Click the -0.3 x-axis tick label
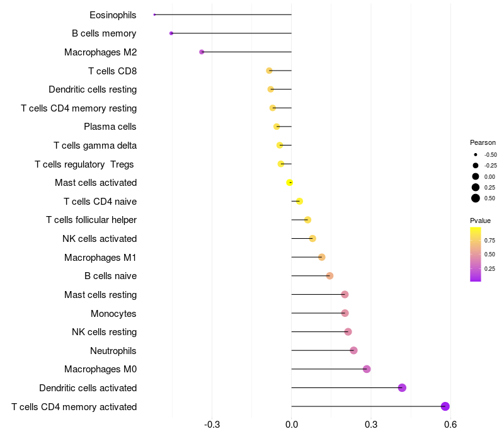Screen dimensions: 504x441 coord(212,424)
